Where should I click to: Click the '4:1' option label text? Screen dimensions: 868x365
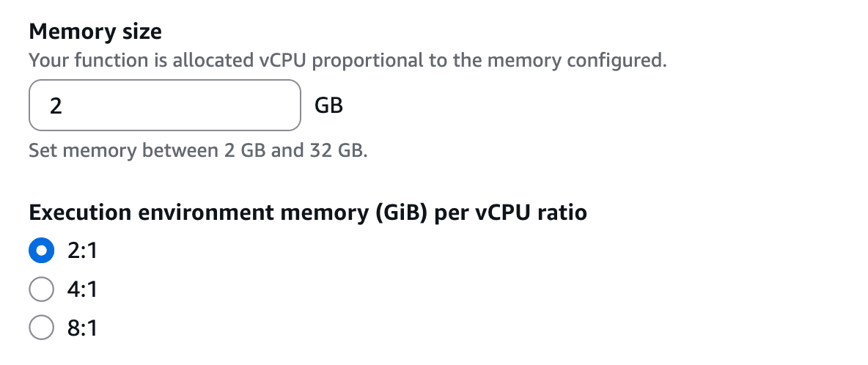82,290
